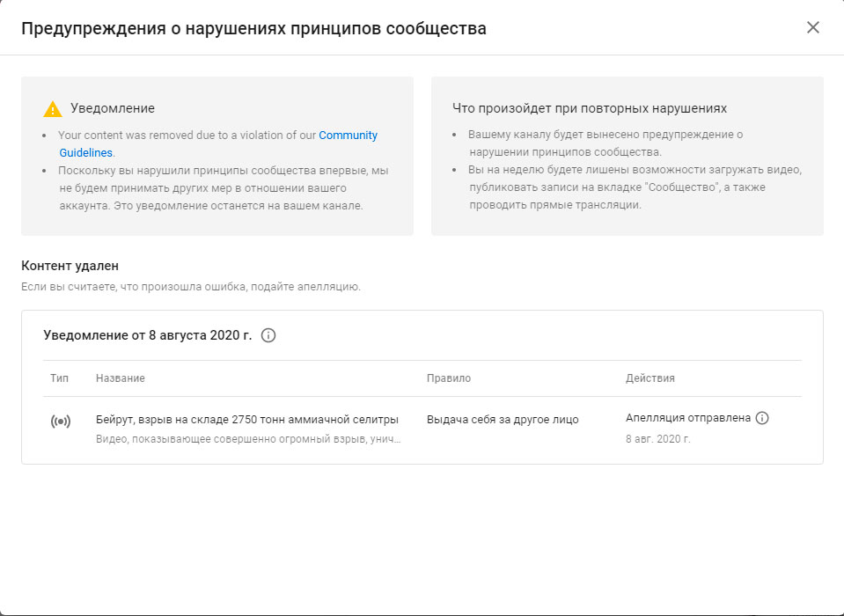
Task: Close the community guidelines warnings dialog
Action: pos(812,27)
